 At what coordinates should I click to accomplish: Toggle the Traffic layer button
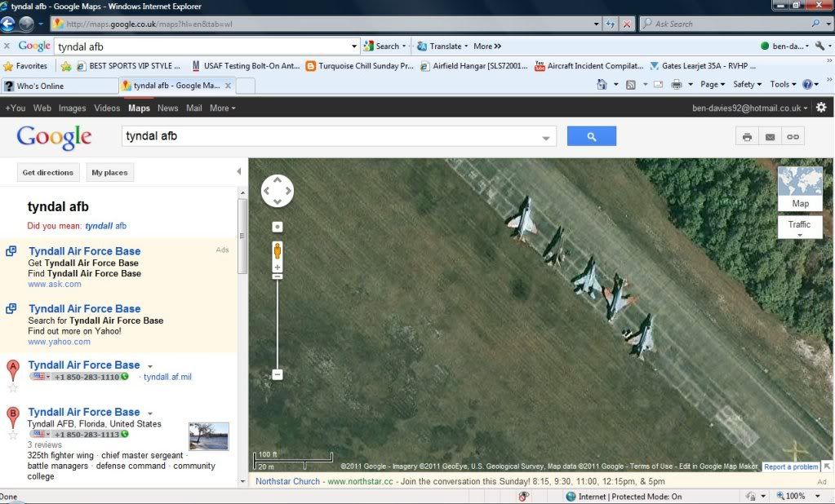800,228
